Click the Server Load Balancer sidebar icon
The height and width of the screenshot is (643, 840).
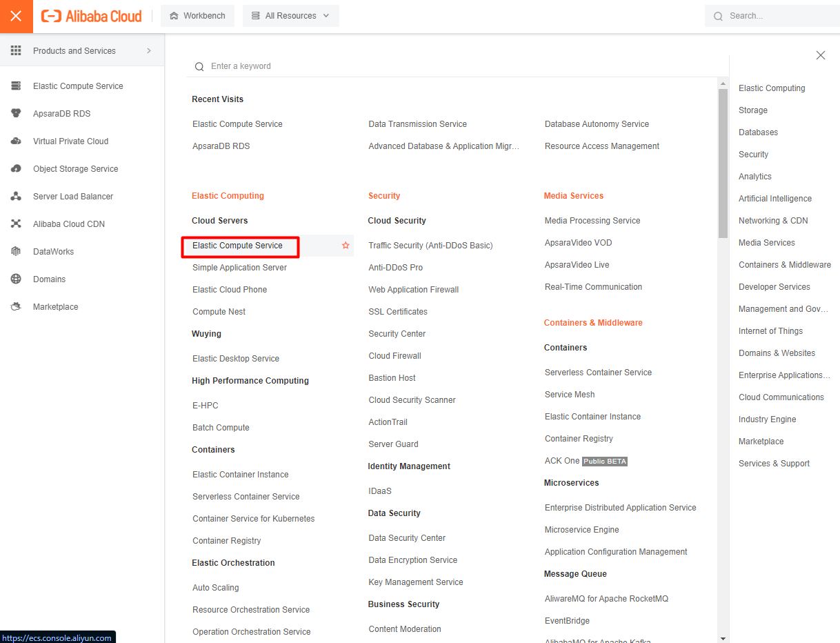click(15, 196)
